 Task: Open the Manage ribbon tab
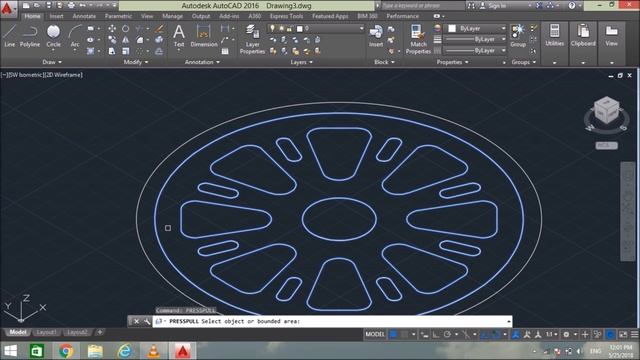(172, 16)
